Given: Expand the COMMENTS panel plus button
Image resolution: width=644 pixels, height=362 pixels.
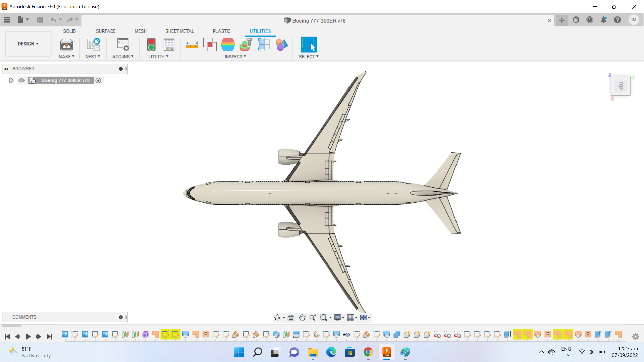Looking at the screenshot, I should 121,317.
